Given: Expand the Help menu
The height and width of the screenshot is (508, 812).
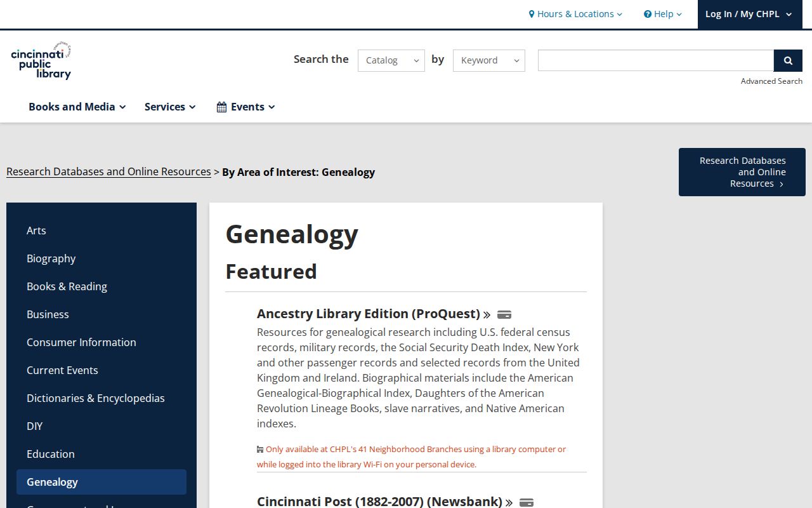Looking at the screenshot, I should 663,14.
